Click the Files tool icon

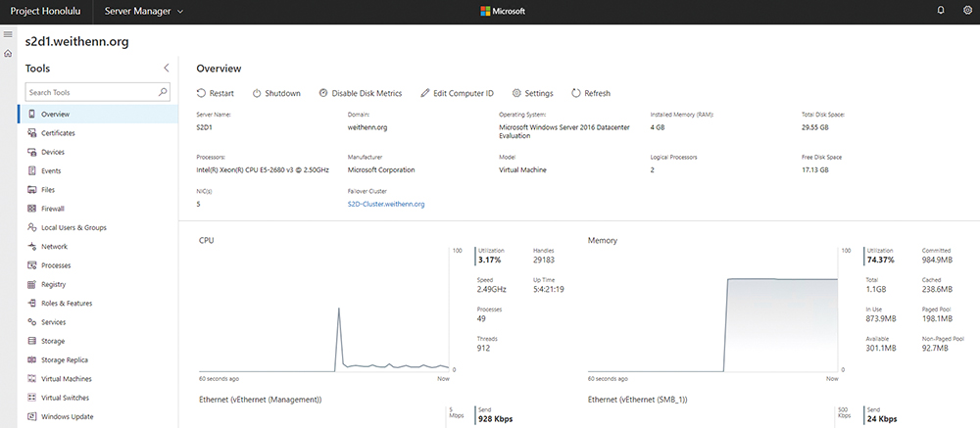[x=32, y=189]
